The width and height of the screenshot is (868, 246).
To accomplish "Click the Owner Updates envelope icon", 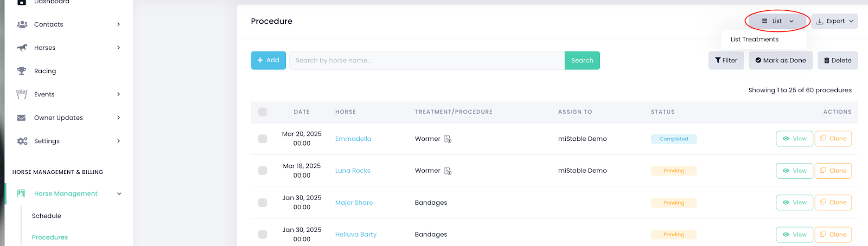I will [22, 118].
